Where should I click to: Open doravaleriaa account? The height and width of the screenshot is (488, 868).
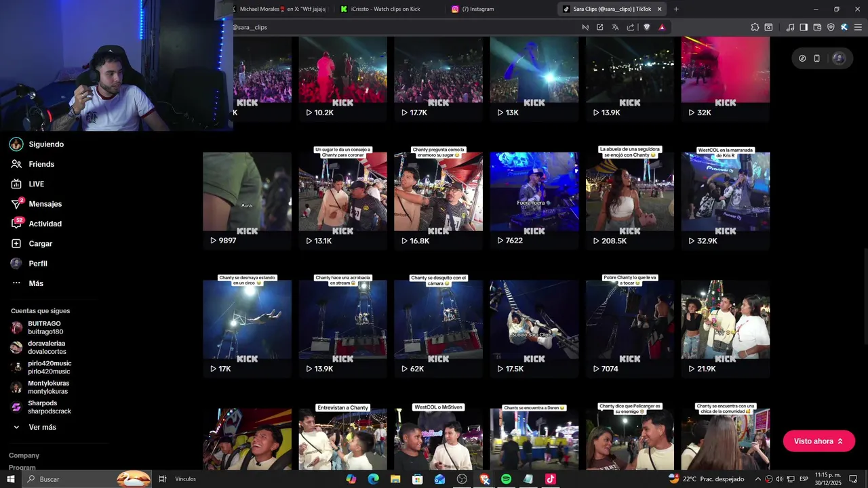click(x=39, y=348)
